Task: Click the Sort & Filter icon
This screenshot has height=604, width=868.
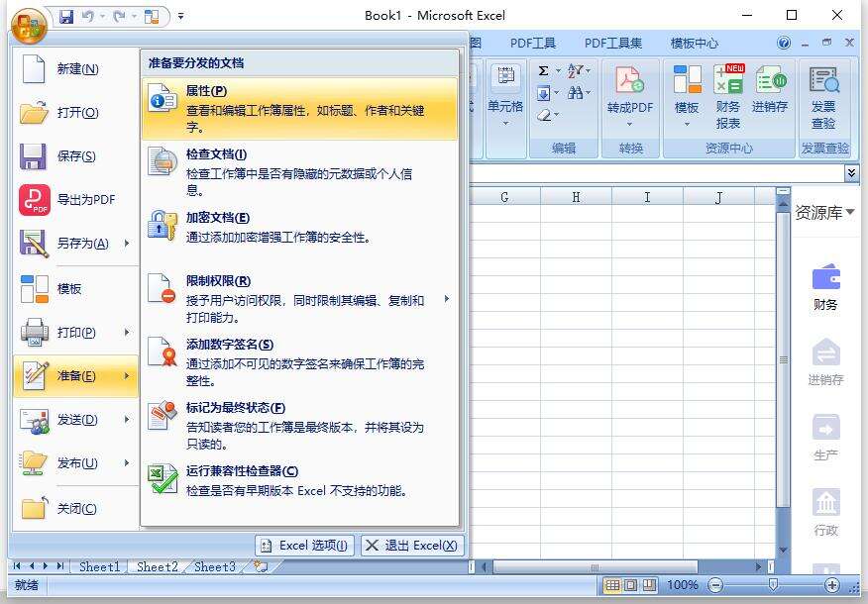Action: point(576,71)
